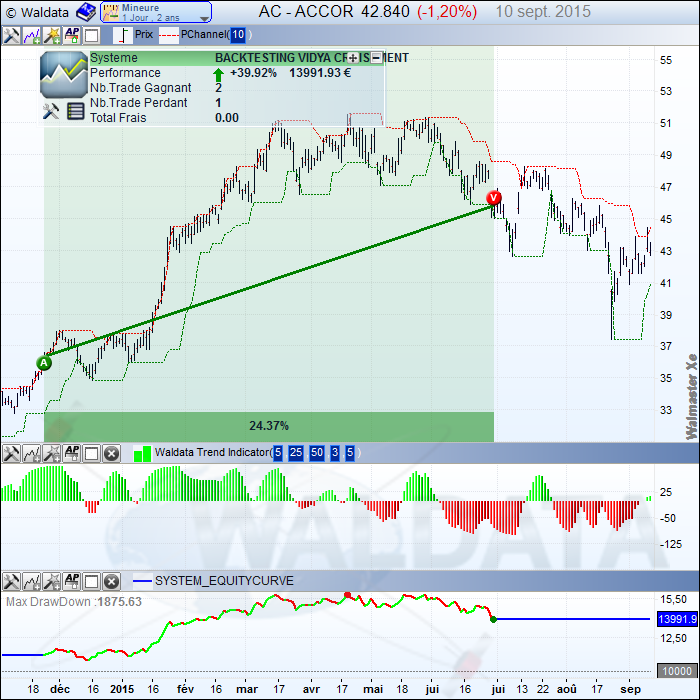Open the backtest trade list icon

(x=75, y=111)
